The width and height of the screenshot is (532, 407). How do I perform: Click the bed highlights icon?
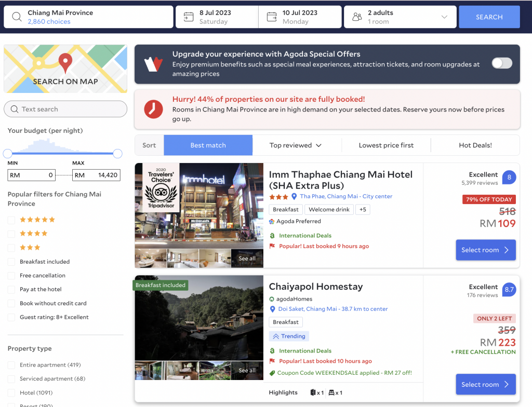point(331,392)
